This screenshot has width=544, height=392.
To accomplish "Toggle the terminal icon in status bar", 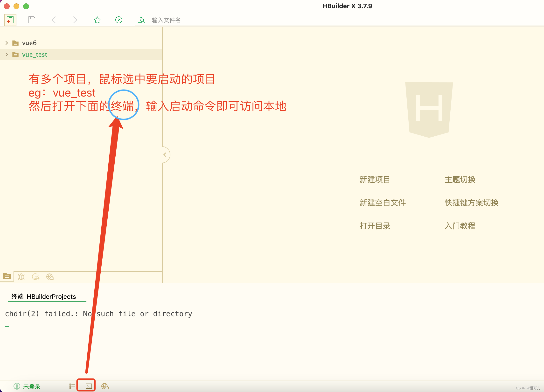I will (x=89, y=386).
